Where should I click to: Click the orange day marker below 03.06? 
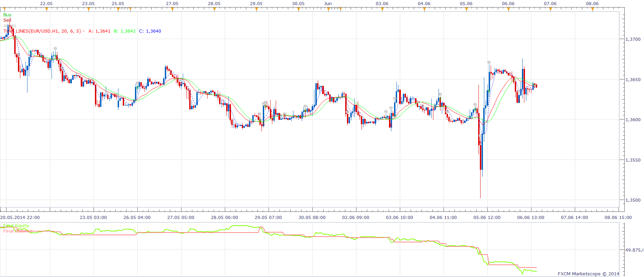pos(382,10)
